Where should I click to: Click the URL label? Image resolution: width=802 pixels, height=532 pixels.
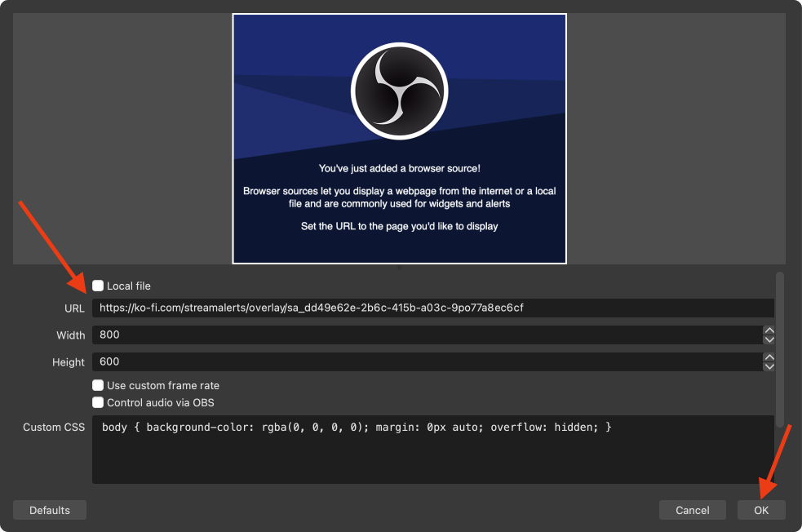[75, 308]
